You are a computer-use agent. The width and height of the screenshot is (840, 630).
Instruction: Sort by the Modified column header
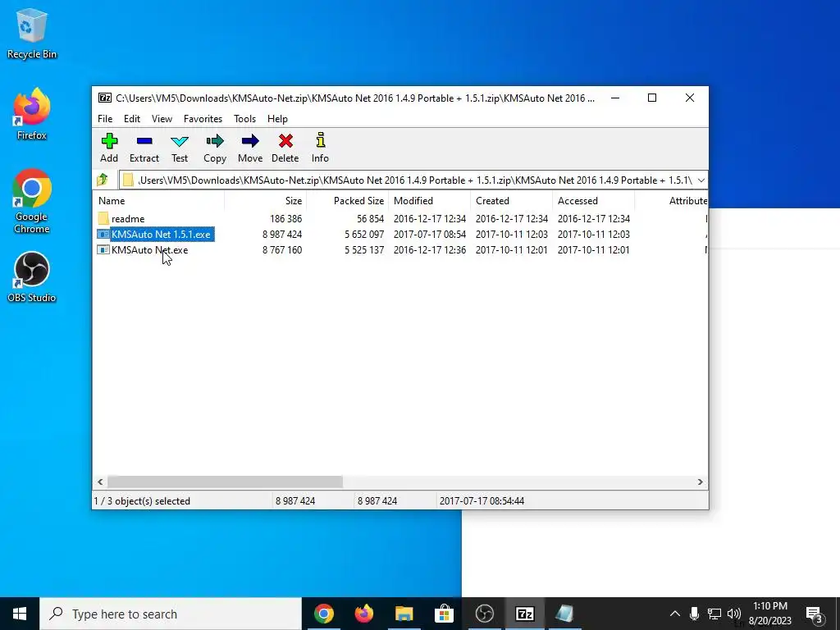[x=430, y=201]
